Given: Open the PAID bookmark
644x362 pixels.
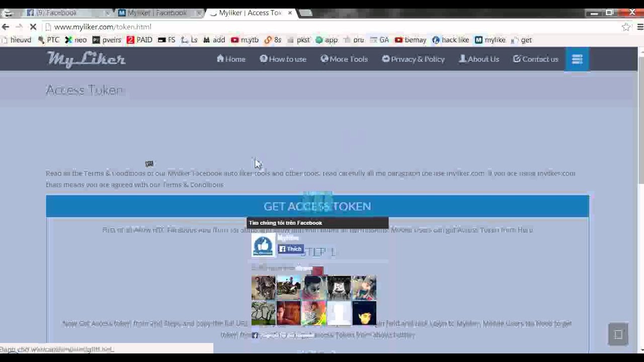Looking at the screenshot, I should [x=139, y=40].
